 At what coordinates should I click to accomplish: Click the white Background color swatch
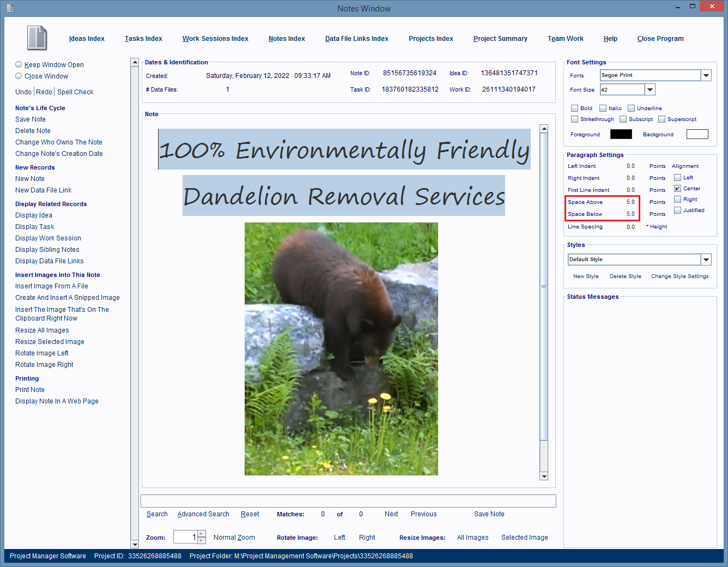coord(697,134)
